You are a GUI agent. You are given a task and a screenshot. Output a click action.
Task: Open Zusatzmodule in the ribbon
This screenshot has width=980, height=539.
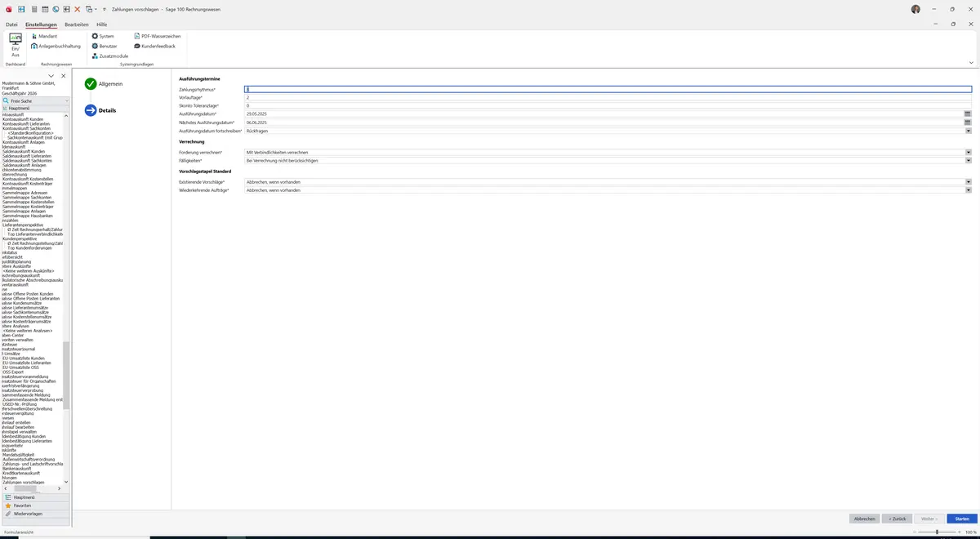tap(110, 56)
